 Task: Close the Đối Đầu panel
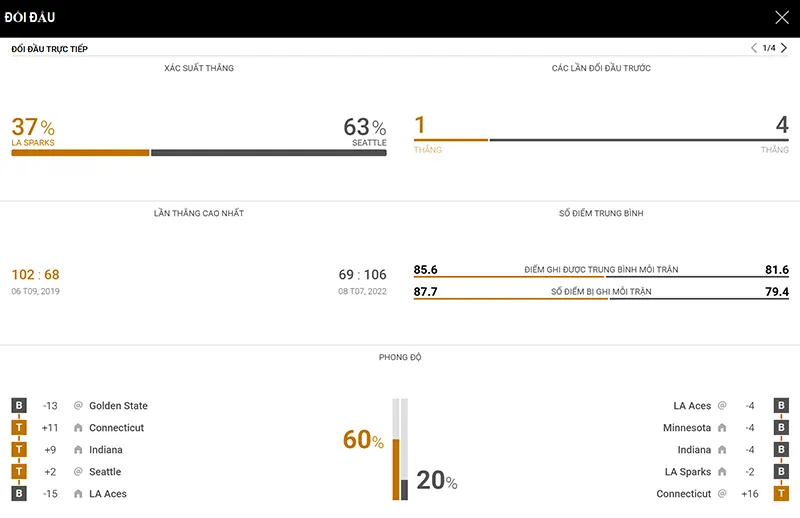(x=782, y=17)
